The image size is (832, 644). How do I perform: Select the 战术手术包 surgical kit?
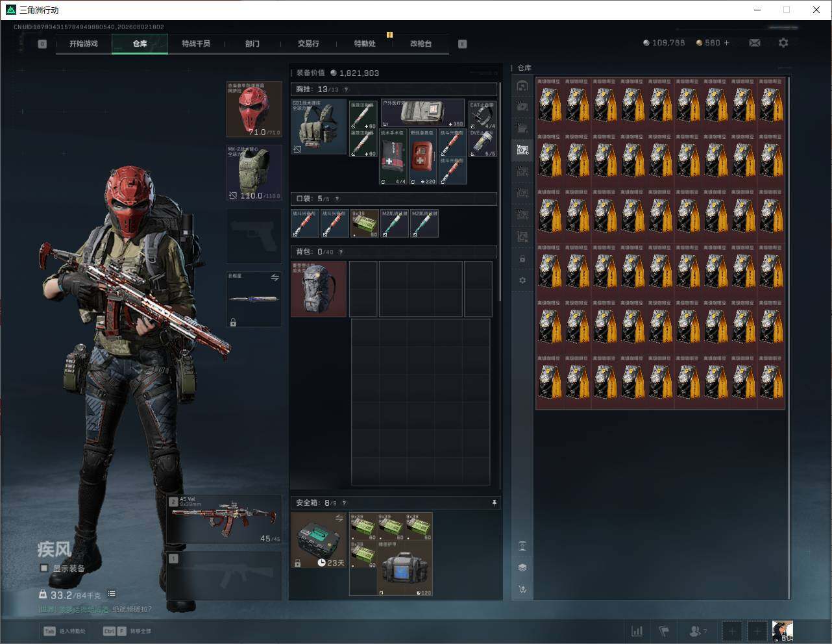point(393,156)
